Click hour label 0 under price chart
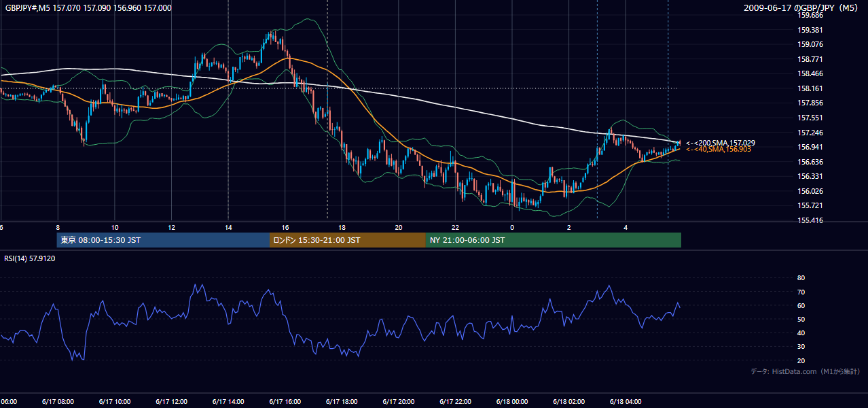The height and width of the screenshot is (408, 868). 512,228
